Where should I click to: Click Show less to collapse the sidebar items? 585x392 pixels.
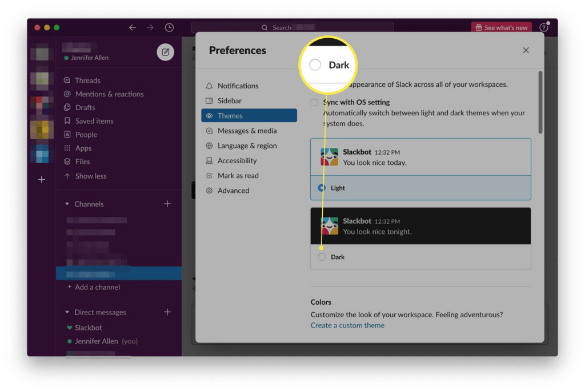pyautogui.click(x=91, y=176)
